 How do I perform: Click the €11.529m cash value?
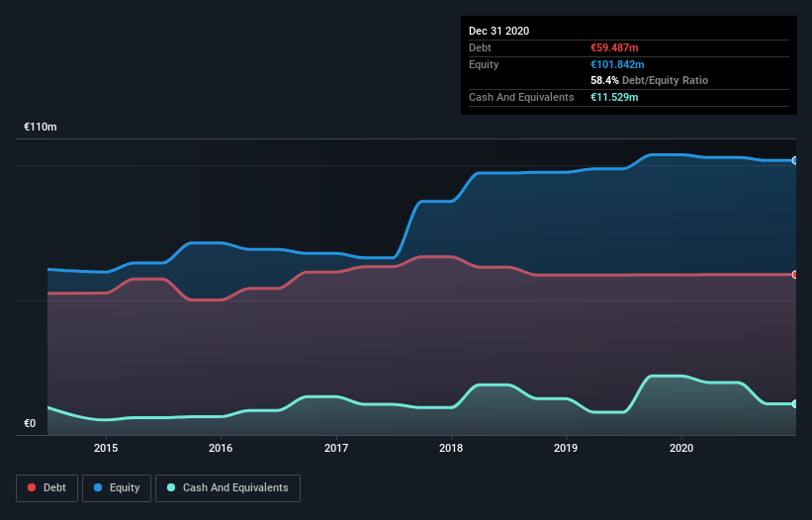[614, 97]
